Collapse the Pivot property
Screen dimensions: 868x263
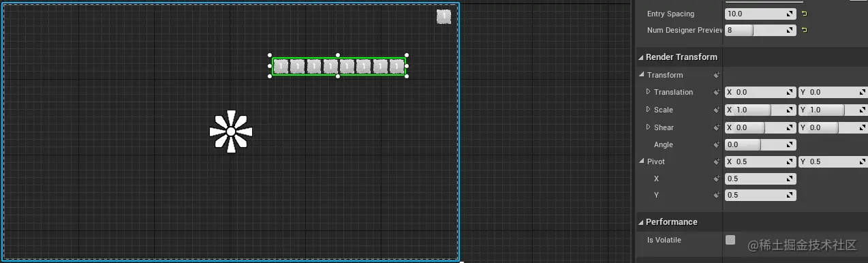(642, 161)
